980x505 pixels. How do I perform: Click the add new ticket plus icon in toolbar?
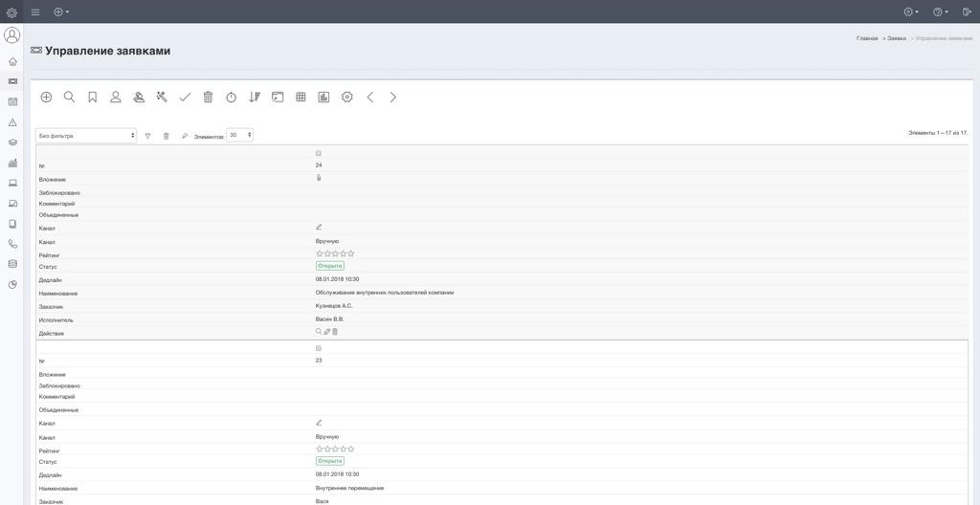click(46, 98)
